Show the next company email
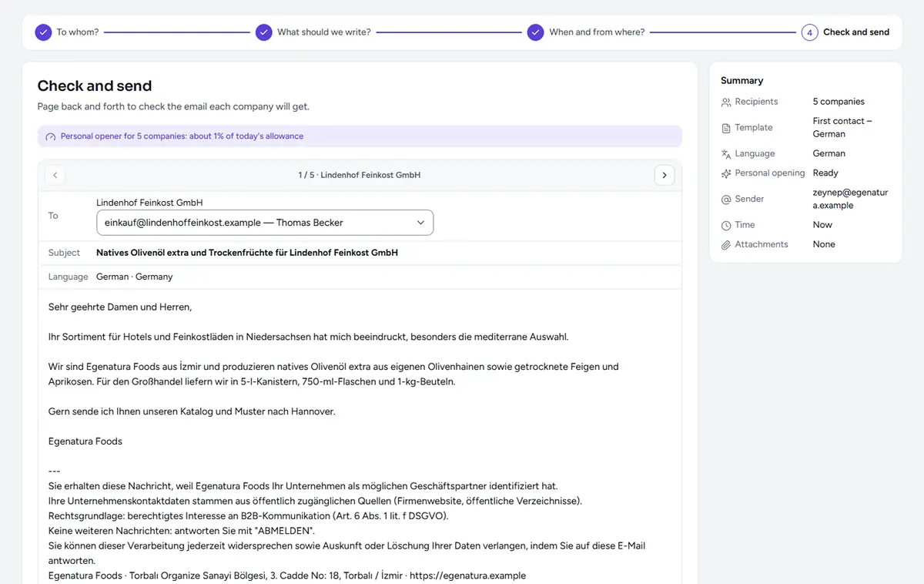The image size is (924, 584). pos(665,175)
